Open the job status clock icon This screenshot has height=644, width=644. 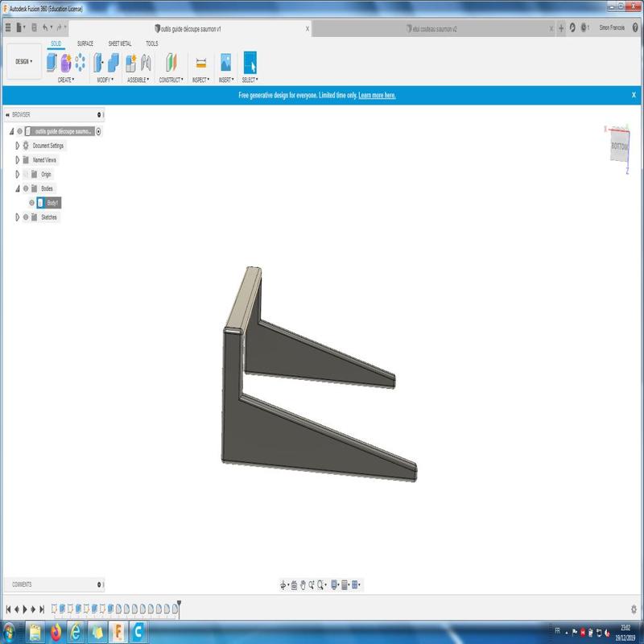tap(584, 27)
